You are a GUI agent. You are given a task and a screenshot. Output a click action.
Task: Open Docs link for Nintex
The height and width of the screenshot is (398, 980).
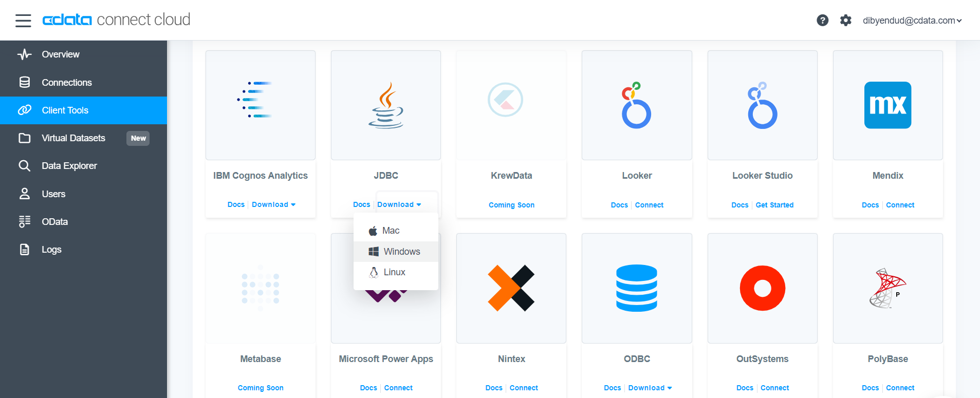(494, 388)
